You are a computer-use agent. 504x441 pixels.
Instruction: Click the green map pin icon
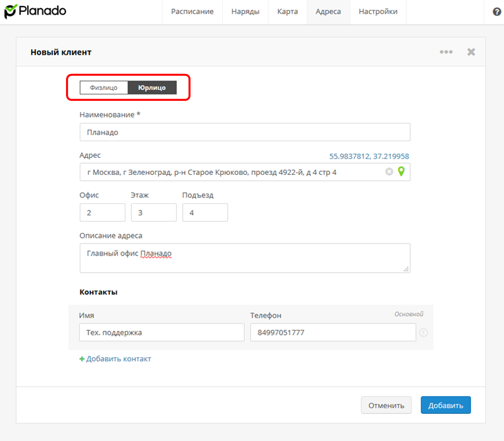[x=401, y=172]
